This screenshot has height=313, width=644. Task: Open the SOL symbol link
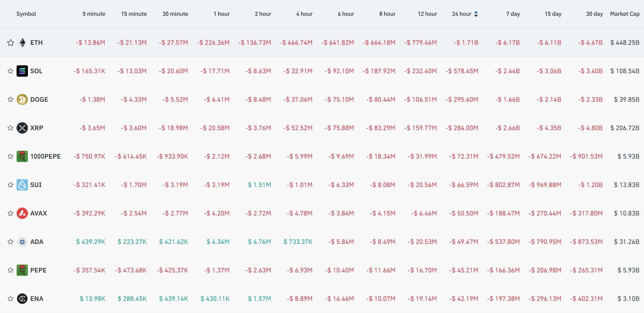coord(36,71)
